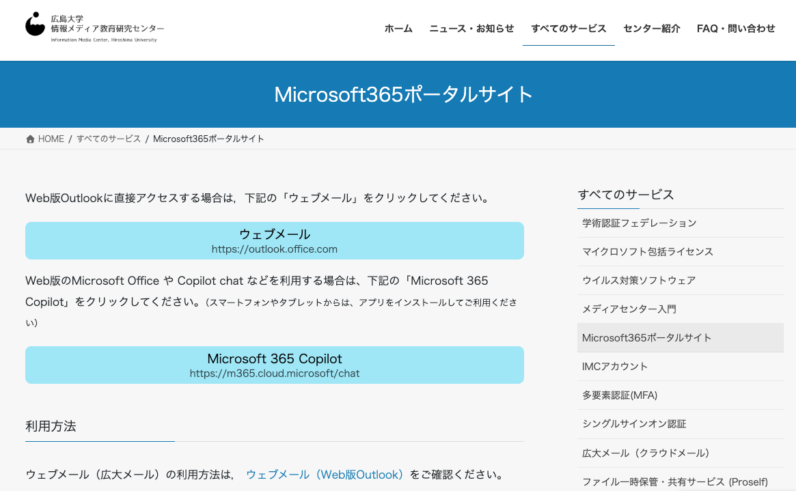The height and width of the screenshot is (491, 796).
Task: Click the Hiroshima University logo icon
Action: (x=35, y=23)
